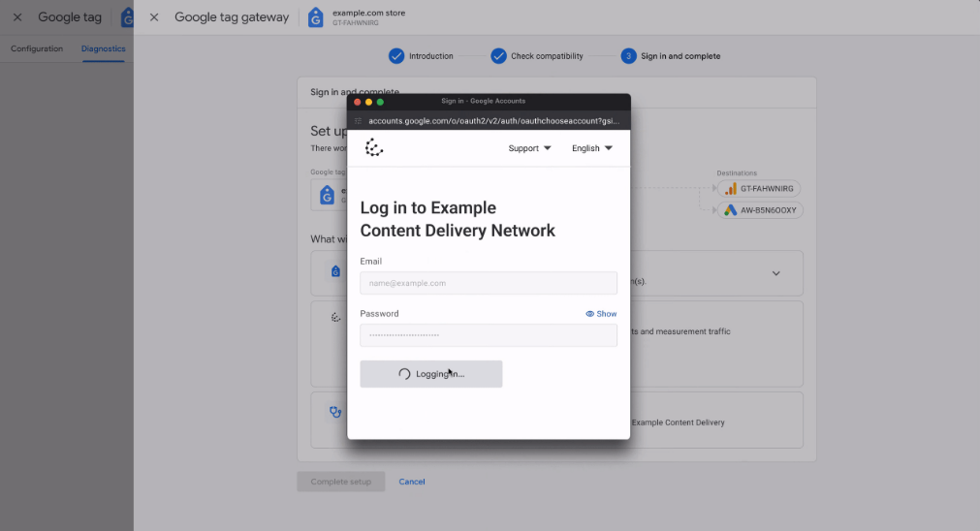The image size is (980, 531).
Task: Focus the Password input field
Action: [x=489, y=335]
